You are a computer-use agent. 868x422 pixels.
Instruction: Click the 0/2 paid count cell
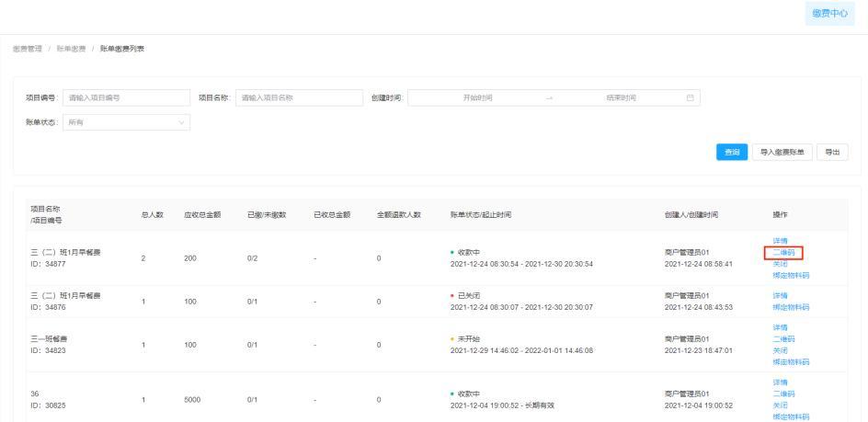pyautogui.click(x=253, y=258)
